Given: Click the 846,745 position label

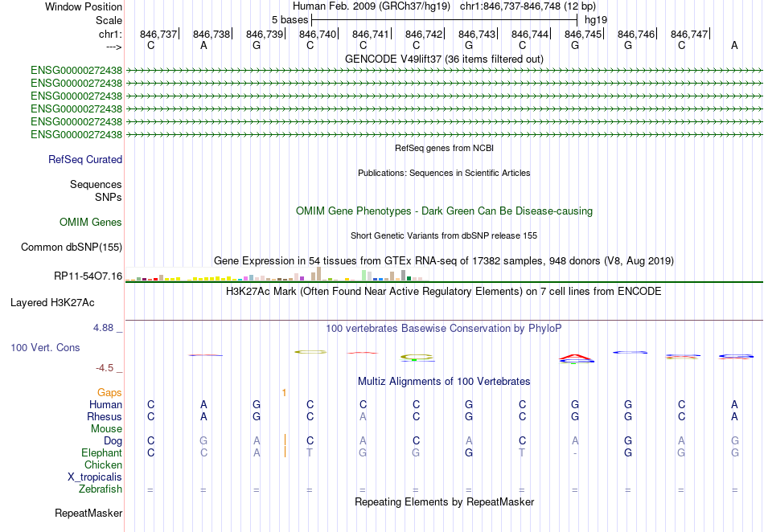Looking at the screenshot, I should pos(583,34).
